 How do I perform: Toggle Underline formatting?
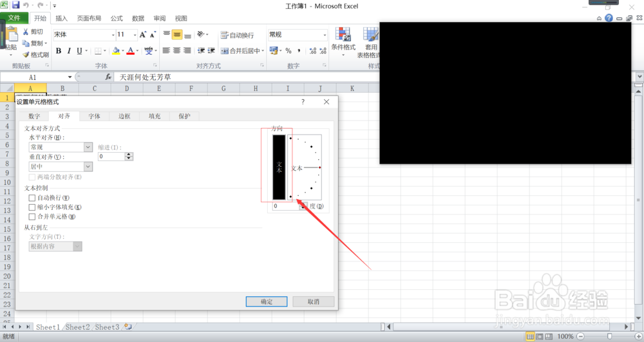79,50
